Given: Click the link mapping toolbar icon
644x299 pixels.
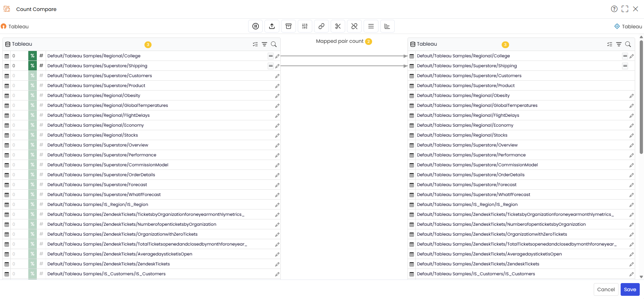Looking at the screenshot, I should click(x=321, y=26).
